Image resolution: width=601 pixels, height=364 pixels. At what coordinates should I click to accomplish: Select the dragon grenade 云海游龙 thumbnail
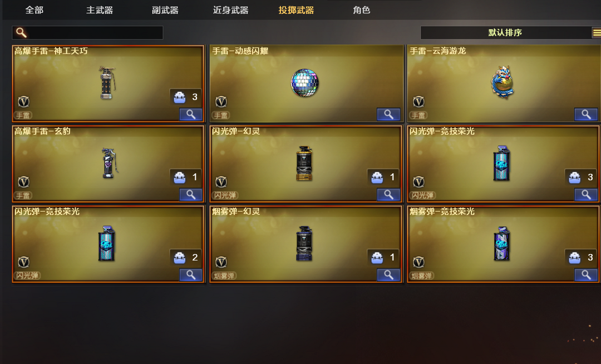pyautogui.click(x=503, y=82)
